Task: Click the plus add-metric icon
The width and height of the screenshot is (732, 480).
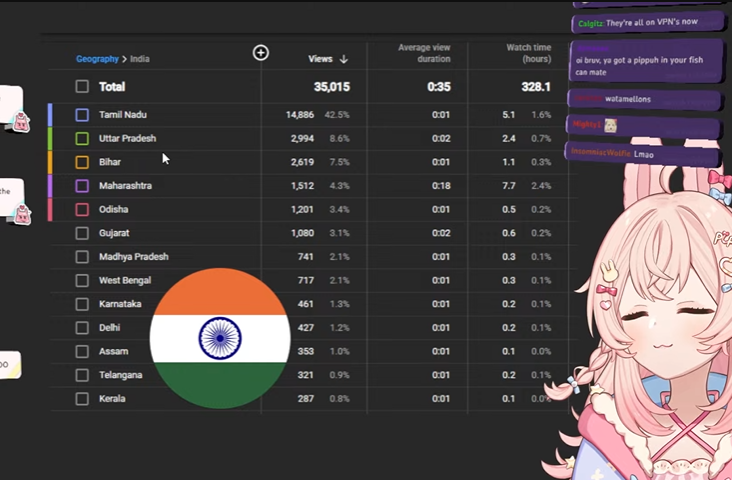Action: pyautogui.click(x=260, y=53)
